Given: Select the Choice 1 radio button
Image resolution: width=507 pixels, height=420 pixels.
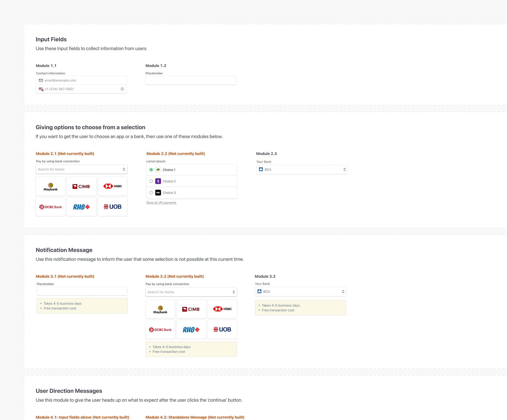Looking at the screenshot, I should pos(151,170).
